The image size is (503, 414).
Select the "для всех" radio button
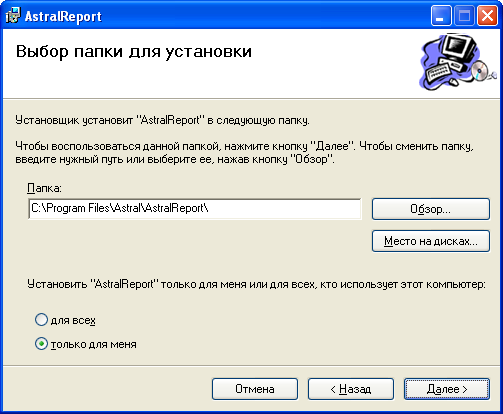[x=41, y=320]
